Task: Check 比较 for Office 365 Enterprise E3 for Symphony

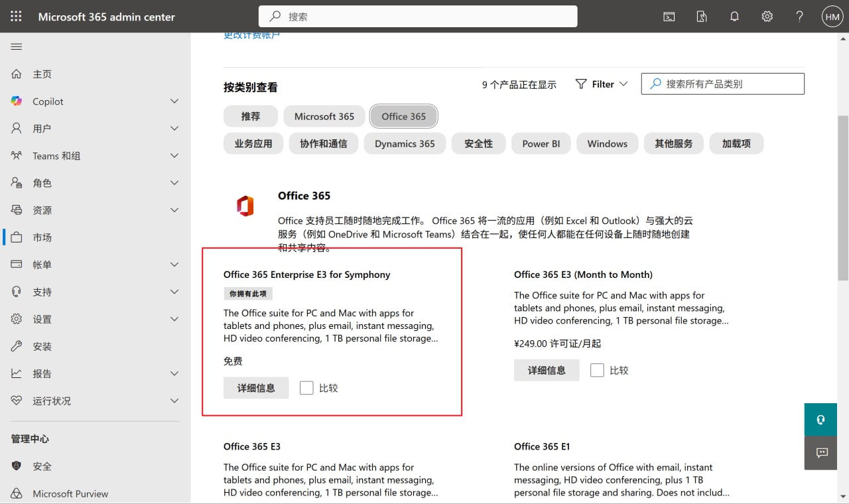Action: pyautogui.click(x=306, y=387)
